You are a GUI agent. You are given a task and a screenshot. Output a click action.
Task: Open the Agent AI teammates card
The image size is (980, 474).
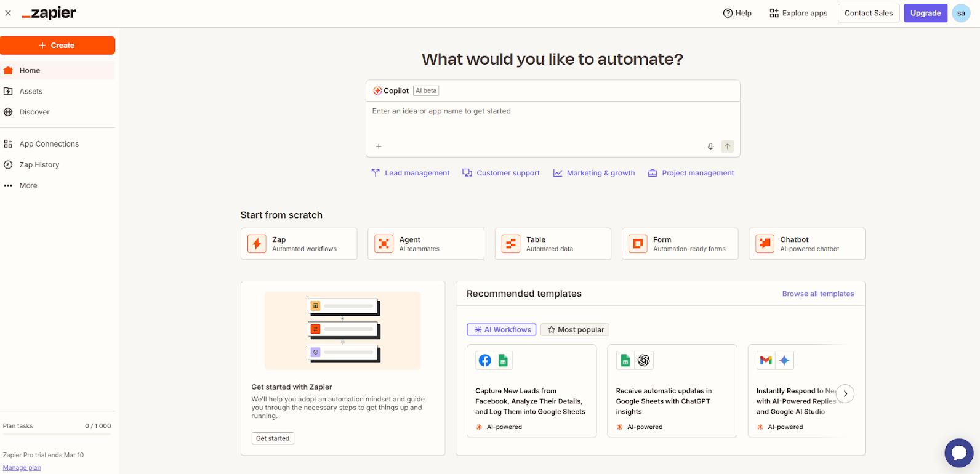(x=426, y=244)
